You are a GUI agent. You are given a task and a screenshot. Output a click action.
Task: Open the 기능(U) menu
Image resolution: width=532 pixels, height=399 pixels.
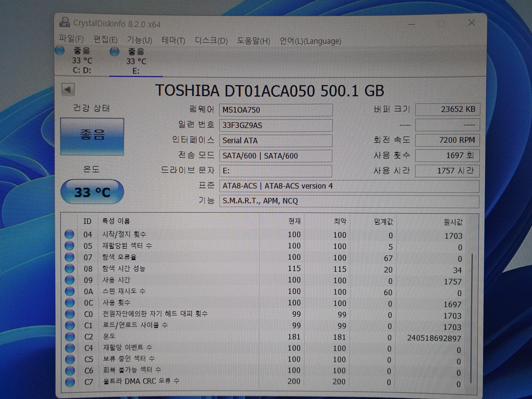(x=140, y=40)
